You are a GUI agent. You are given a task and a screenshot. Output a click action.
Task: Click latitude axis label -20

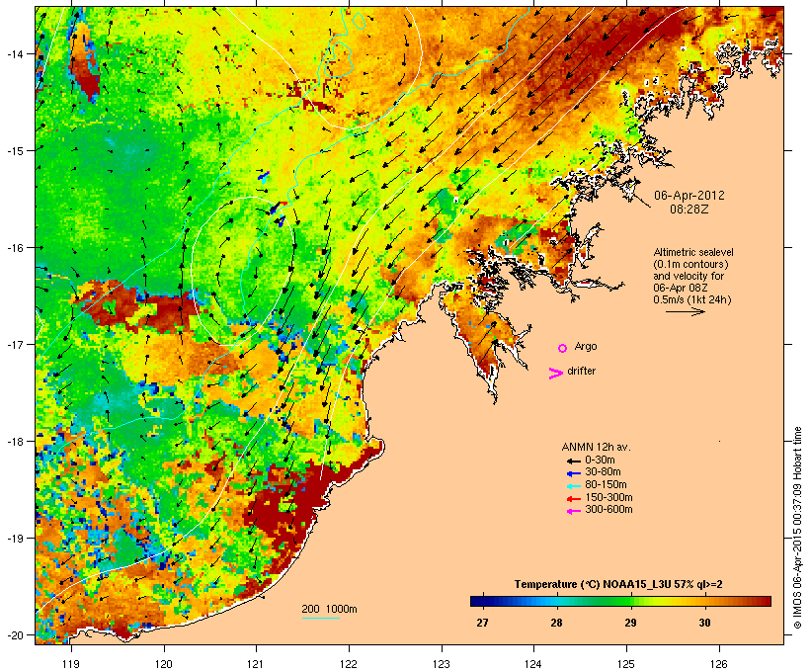[x=14, y=635]
